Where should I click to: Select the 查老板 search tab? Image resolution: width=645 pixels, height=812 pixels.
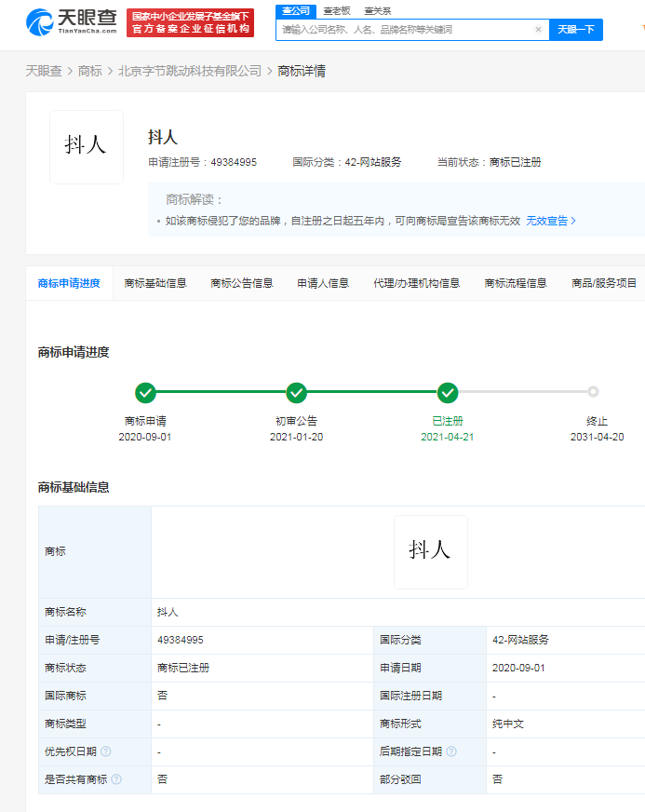click(x=337, y=11)
